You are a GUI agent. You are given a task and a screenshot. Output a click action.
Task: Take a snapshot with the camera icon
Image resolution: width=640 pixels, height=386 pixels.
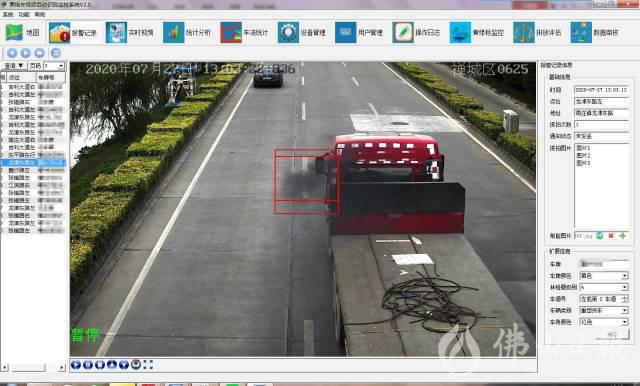click(136, 365)
